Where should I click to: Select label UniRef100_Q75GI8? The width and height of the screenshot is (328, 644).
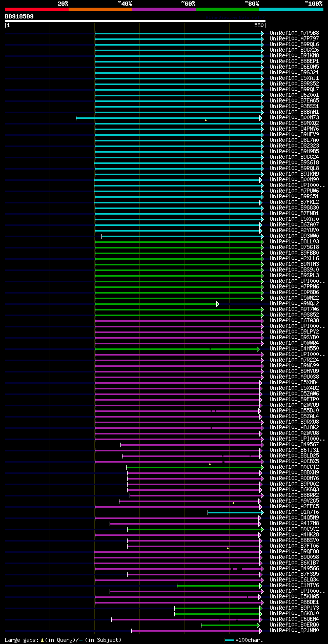(294, 247)
